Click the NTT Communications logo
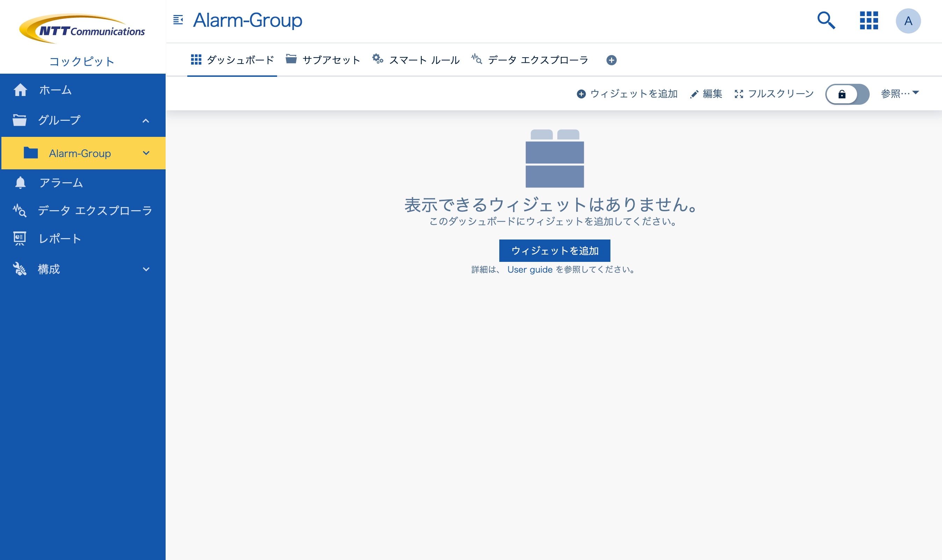 pyautogui.click(x=82, y=29)
